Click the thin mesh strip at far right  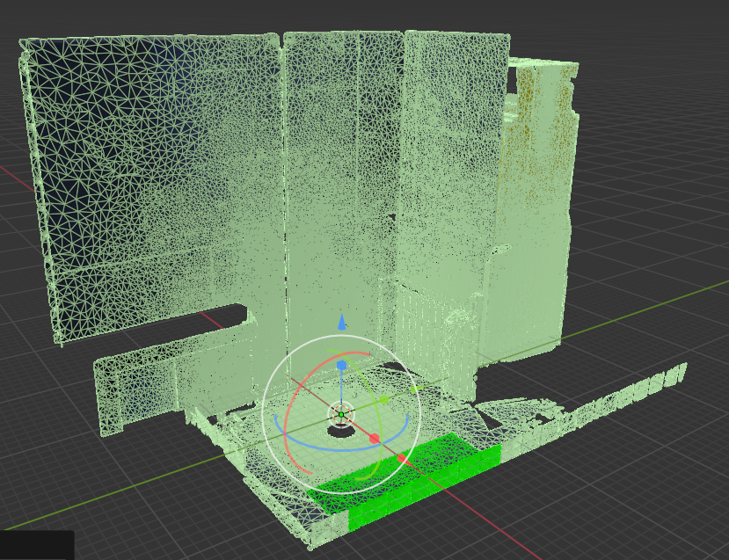click(x=633, y=387)
